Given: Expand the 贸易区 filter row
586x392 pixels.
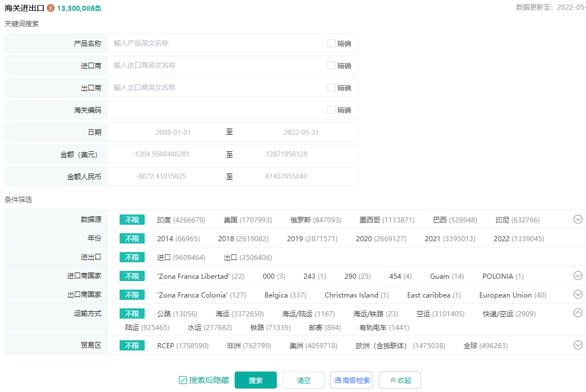Looking at the screenshot, I should point(577,345).
